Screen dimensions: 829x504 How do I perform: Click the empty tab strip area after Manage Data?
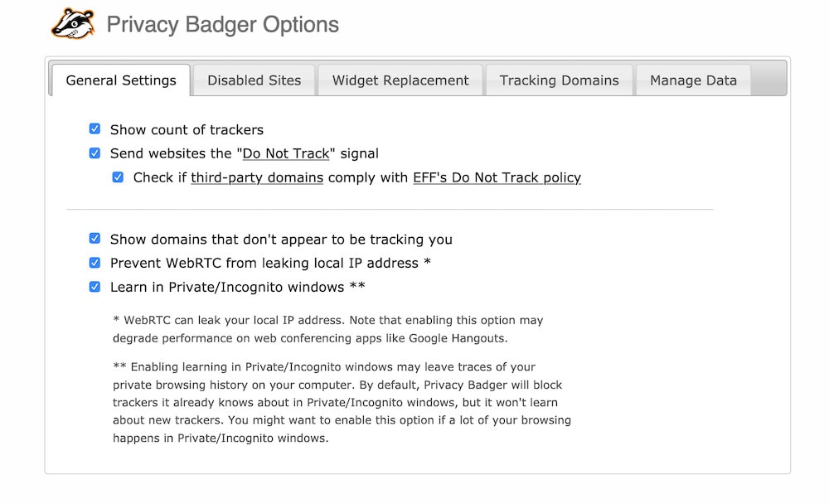point(768,80)
